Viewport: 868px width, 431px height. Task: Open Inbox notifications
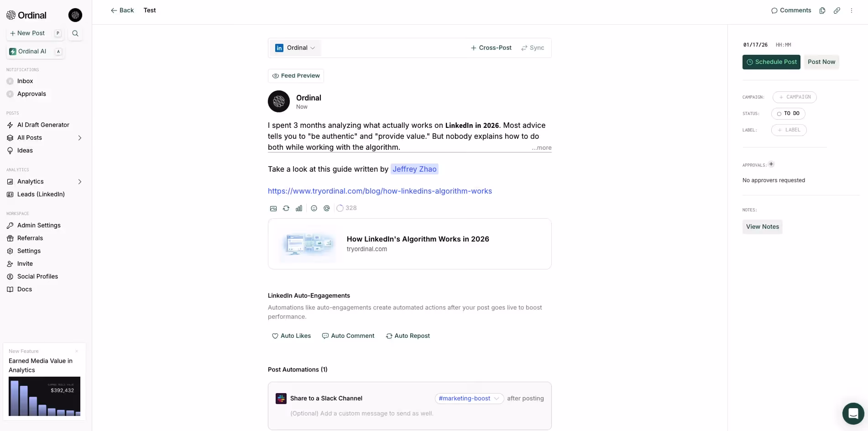pyautogui.click(x=25, y=81)
